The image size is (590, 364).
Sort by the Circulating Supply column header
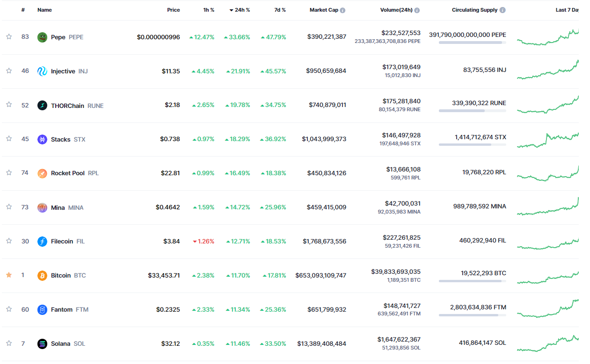(x=475, y=10)
